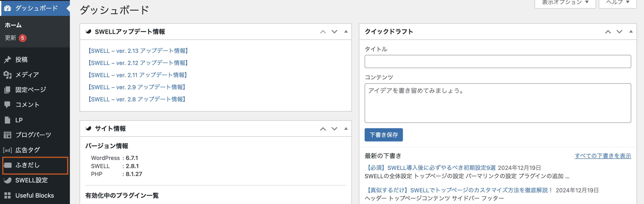
Task: Click the Media library icon
Action: (7, 75)
